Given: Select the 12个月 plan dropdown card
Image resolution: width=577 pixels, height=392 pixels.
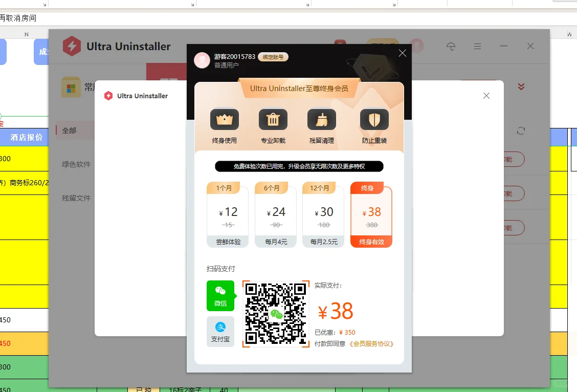Looking at the screenshot, I should pos(323,214).
